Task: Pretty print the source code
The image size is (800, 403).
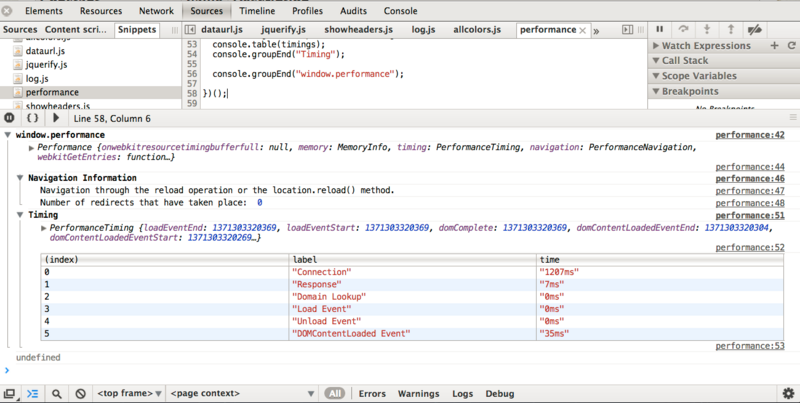Action: click(x=32, y=118)
